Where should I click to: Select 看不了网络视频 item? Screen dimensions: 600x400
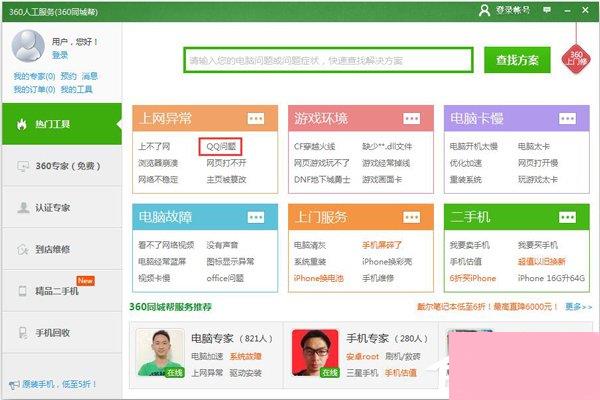click(x=166, y=245)
